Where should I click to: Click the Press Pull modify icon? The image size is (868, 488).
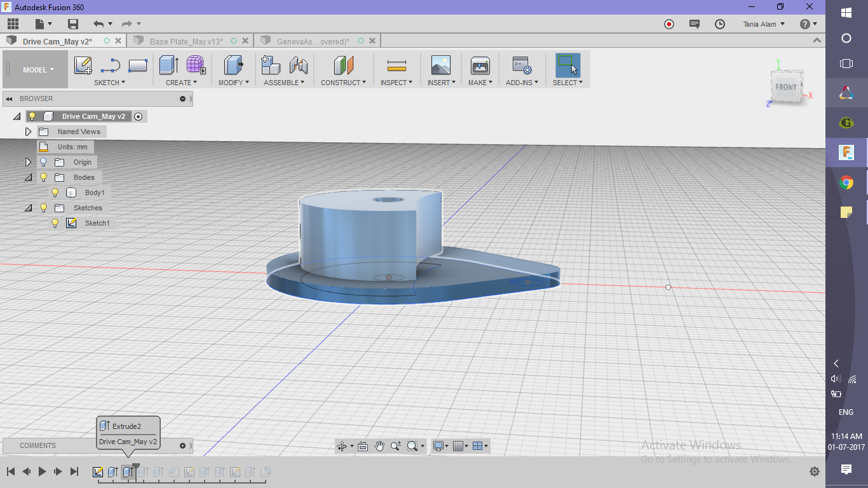(x=234, y=65)
